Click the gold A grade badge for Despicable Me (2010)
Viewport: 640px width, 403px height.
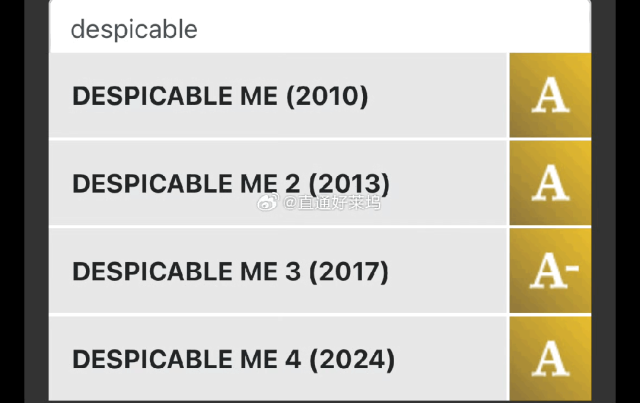[x=549, y=96]
